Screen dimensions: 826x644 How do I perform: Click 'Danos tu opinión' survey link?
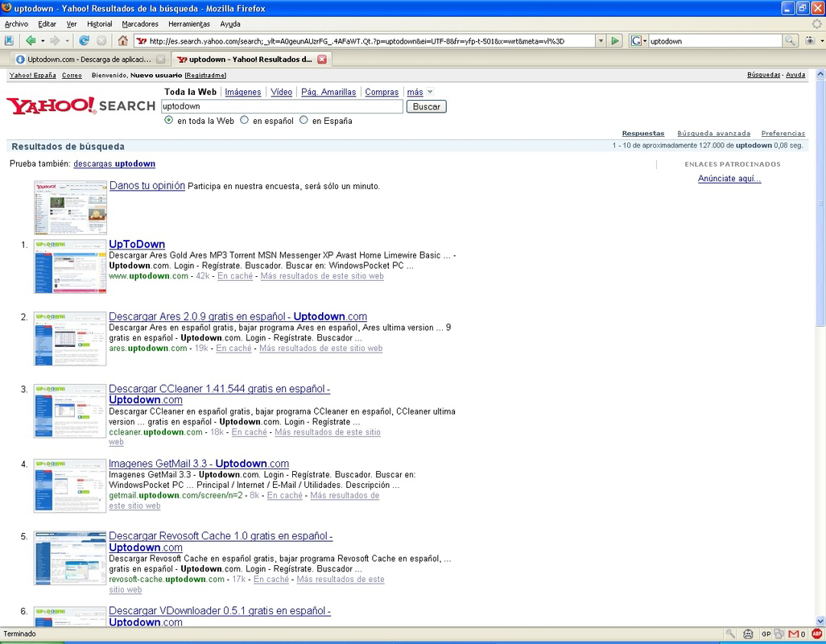147,185
